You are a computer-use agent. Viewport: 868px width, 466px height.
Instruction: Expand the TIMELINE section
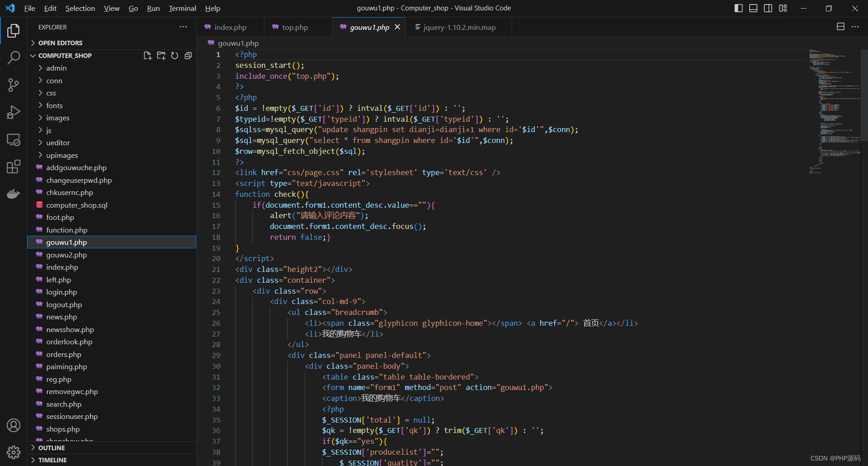point(112,460)
